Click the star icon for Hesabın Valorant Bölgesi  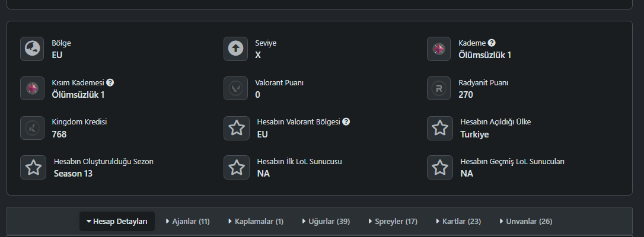[x=237, y=128]
